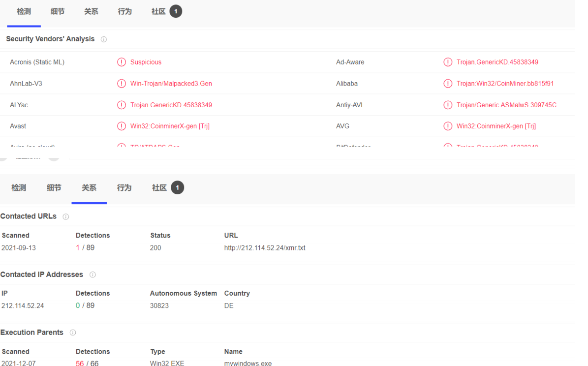
Task: Switch to 细节 tab in lower panel
Action: [54, 188]
